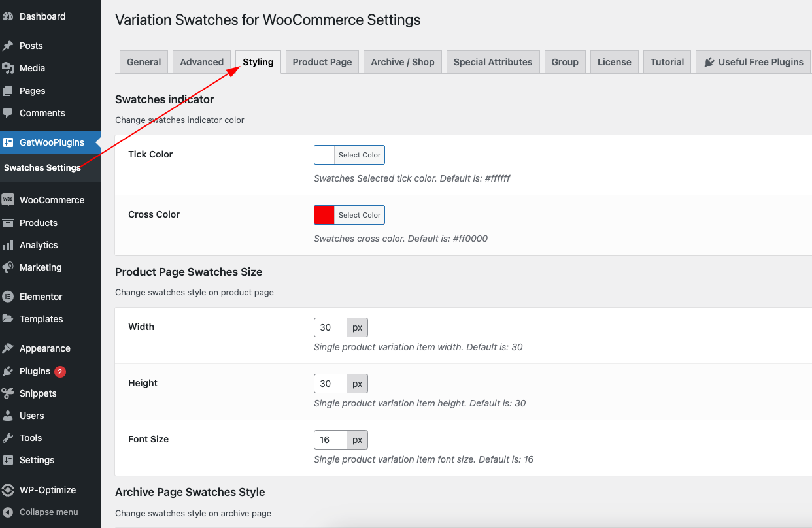Screen dimensions: 812x528
Task: Open the Media menu label
Action: tap(32, 68)
